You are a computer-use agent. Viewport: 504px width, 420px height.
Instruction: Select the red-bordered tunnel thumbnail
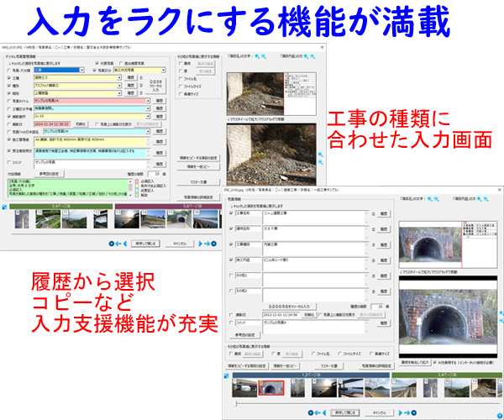pyautogui.click(x=271, y=387)
